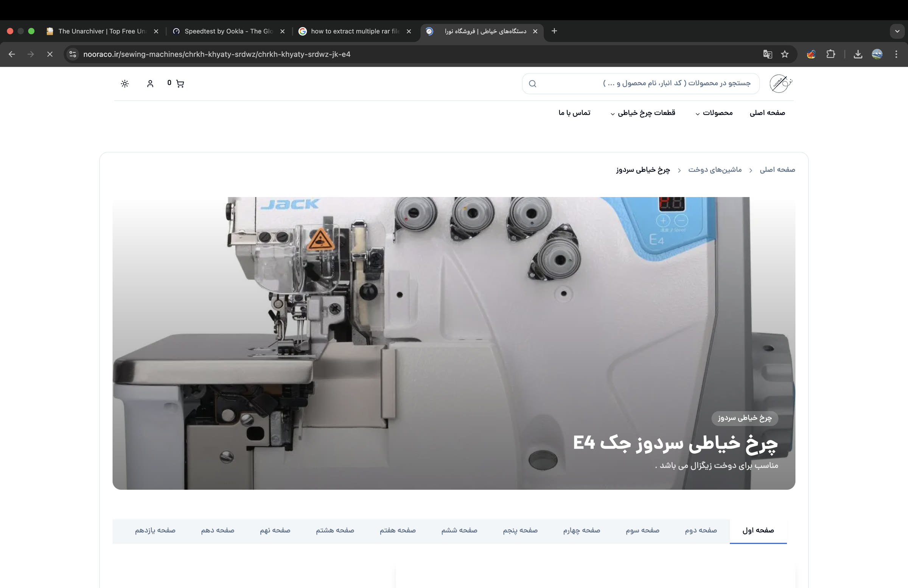Image resolution: width=908 pixels, height=588 pixels.
Task: Click the search magnifier icon
Action: pos(533,84)
